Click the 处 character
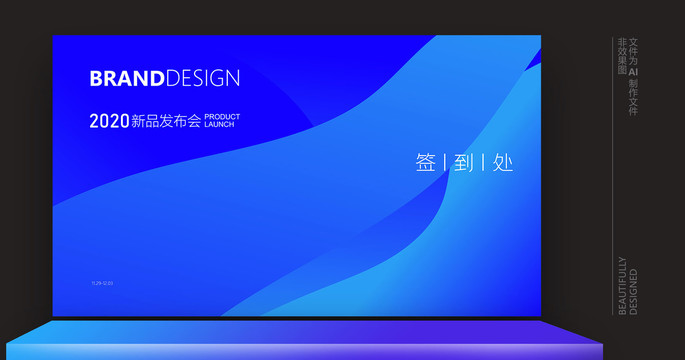This screenshot has width=685, height=360. [x=502, y=163]
